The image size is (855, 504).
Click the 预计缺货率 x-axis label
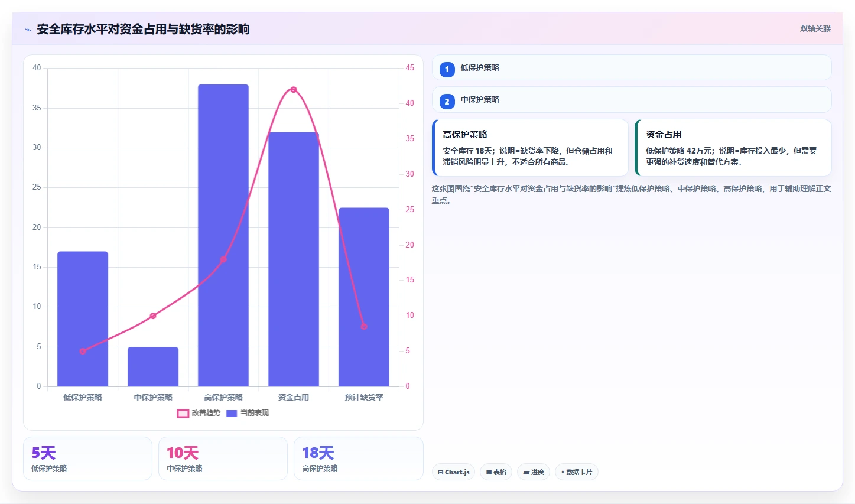pos(364,397)
